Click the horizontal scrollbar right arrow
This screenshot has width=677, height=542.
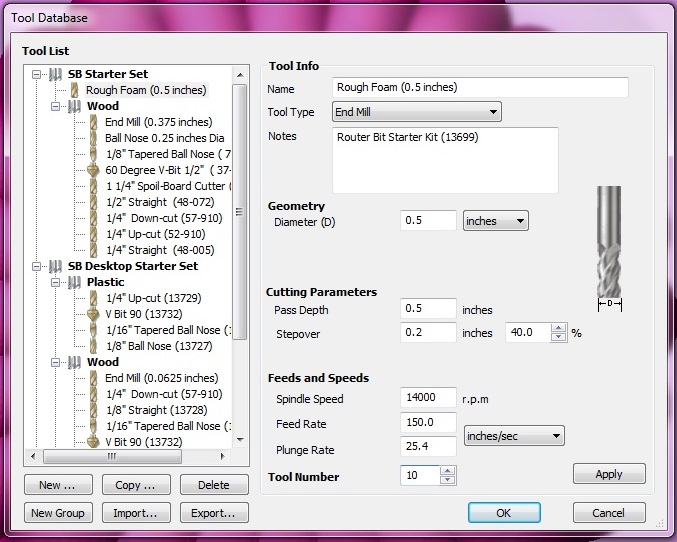click(223, 456)
